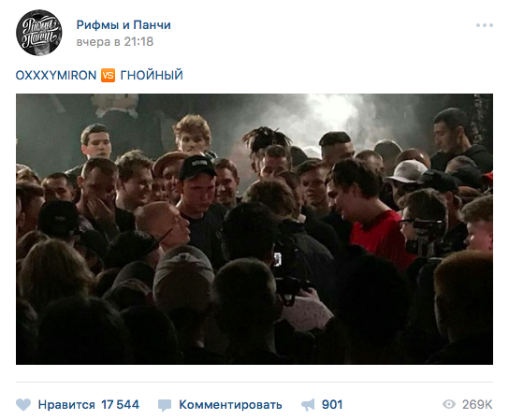This screenshot has height=420, width=509.
Task: Click the OXXXYMIRON text in the post
Action: pyautogui.click(x=56, y=76)
